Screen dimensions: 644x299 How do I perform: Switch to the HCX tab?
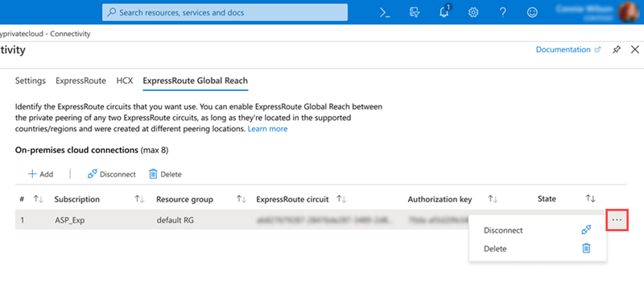pyautogui.click(x=125, y=81)
